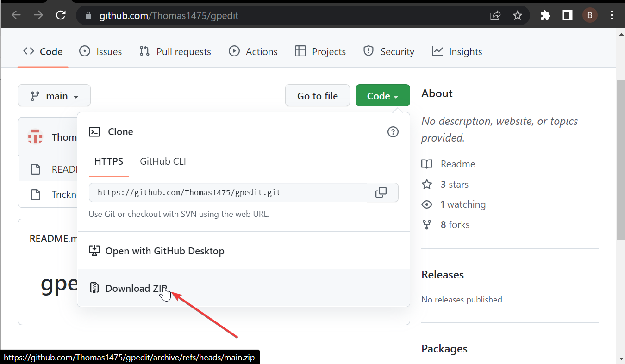Click the scrollbar down arrow

click(x=621, y=359)
